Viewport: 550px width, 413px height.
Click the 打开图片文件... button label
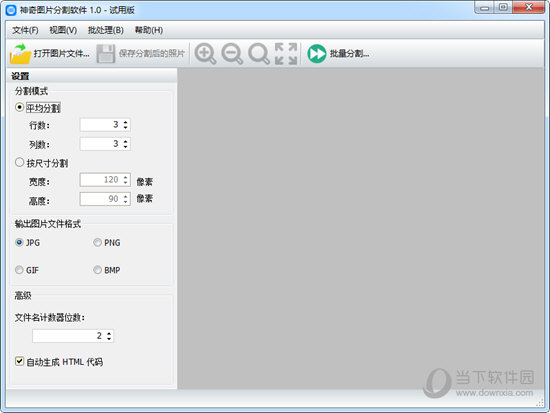[61, 54]
